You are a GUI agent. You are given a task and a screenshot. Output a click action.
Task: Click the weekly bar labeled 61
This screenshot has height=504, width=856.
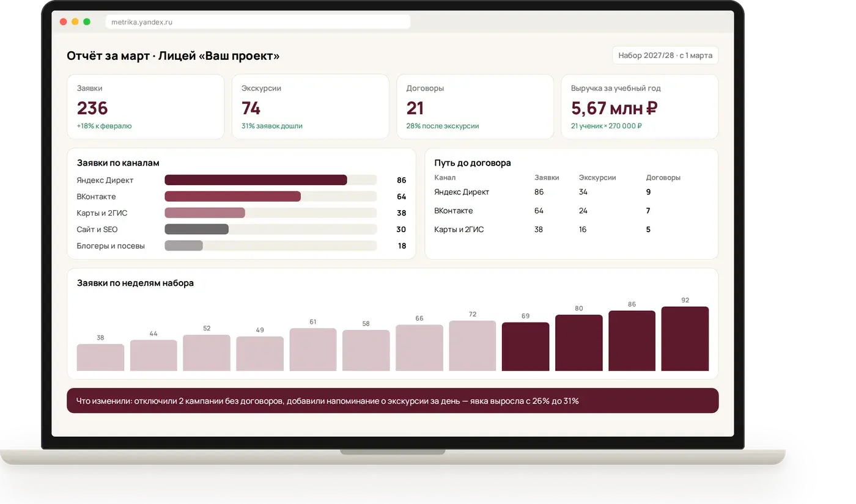(x=313, y=349)
